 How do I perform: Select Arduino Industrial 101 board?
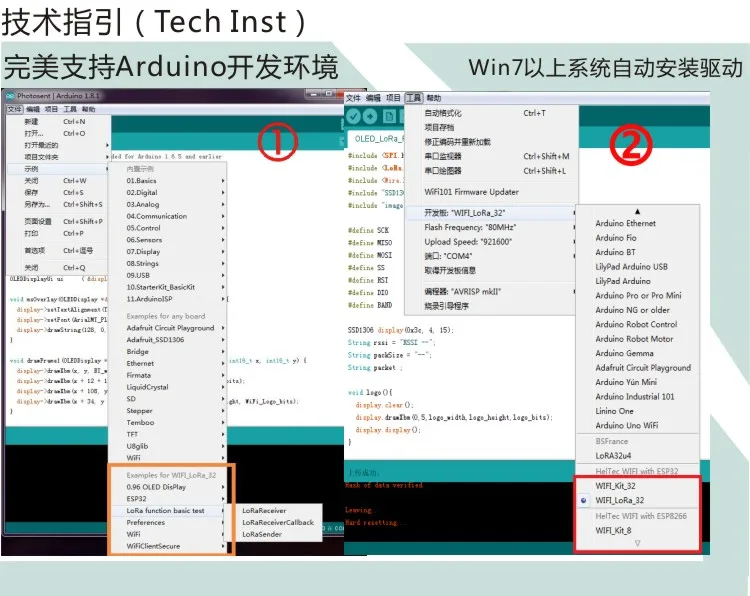click(634, 397)
